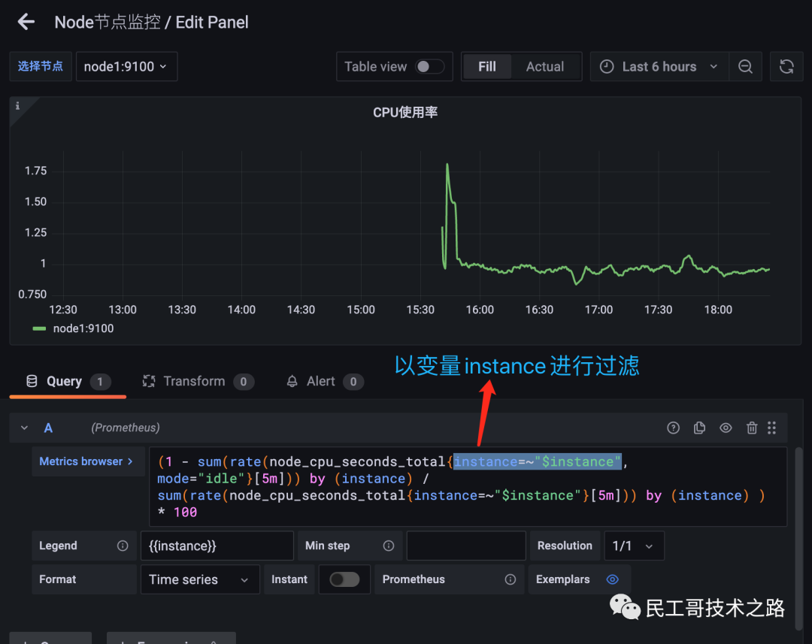Refresh the dashboard panel
Image resolution: width=812 pixels, height=644 pixels.
click(786, 66)
